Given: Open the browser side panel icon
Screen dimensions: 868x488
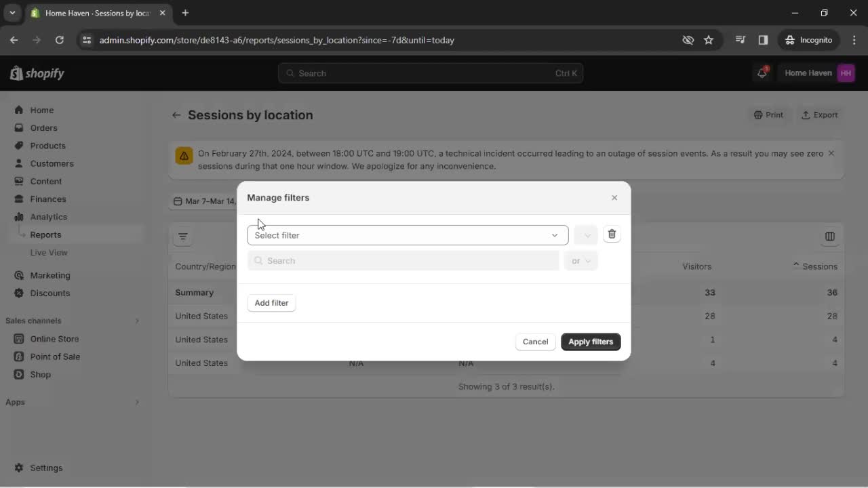Looking at the screenshot, I should coord(763,40).
